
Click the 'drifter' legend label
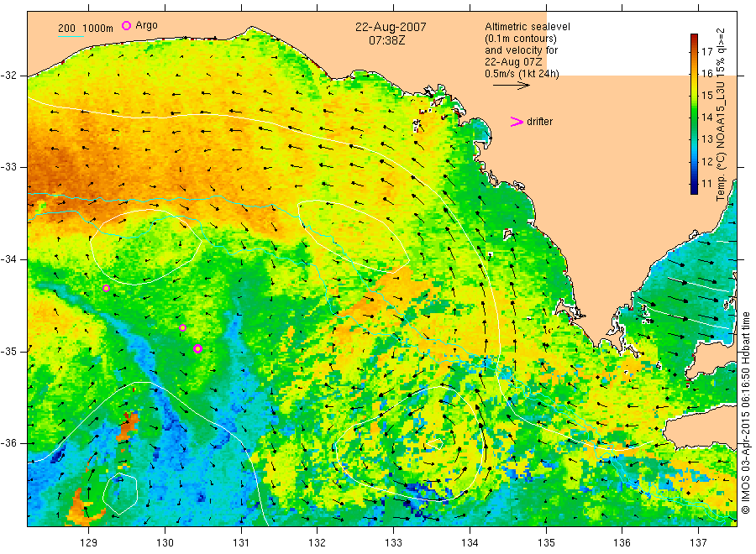539,122
